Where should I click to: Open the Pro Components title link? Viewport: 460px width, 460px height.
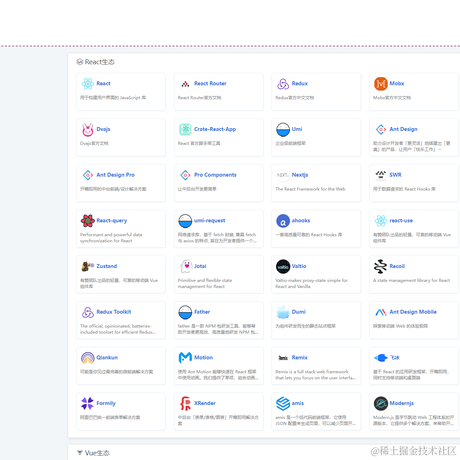[215, 175]
